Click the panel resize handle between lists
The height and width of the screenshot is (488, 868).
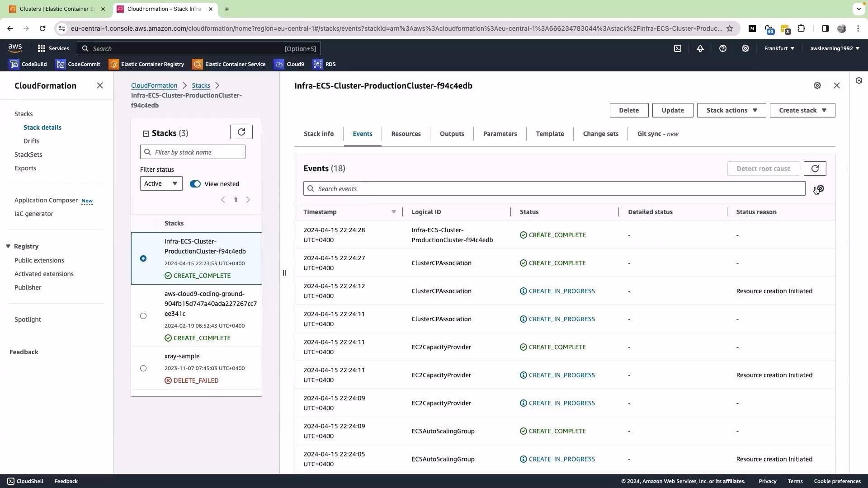284,273
